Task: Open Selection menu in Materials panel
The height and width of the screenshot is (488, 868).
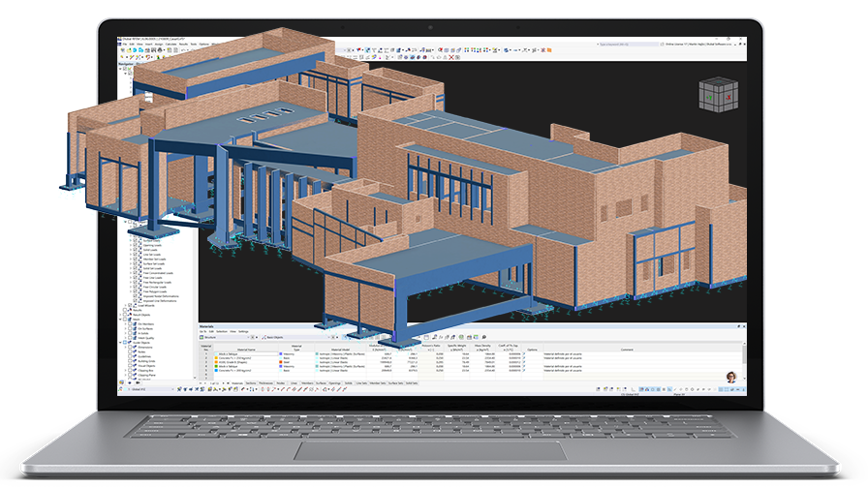Action: coord(222,331)
